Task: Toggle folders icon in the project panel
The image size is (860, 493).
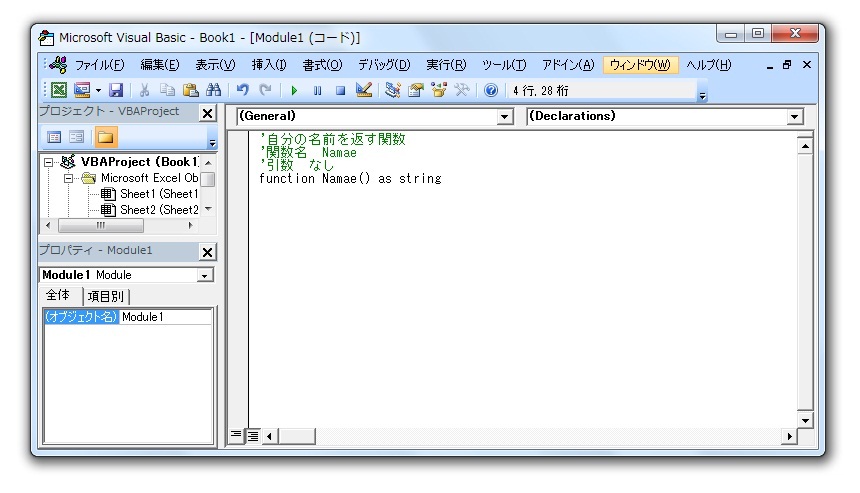Action: tap(105, 137)
